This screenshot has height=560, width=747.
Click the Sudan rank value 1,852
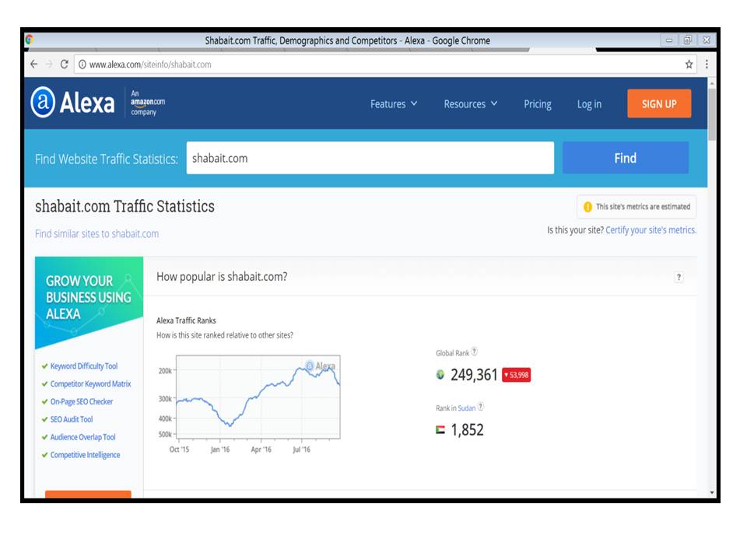coord(467,430)
